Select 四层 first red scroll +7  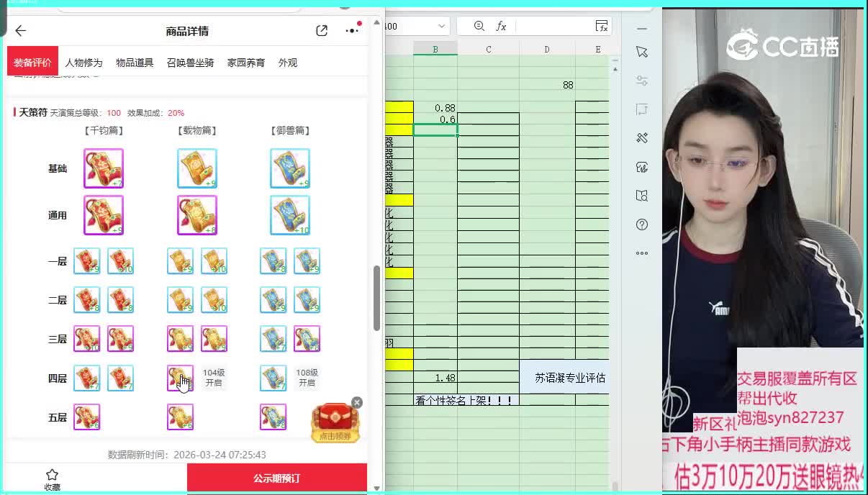coord(87,378)
